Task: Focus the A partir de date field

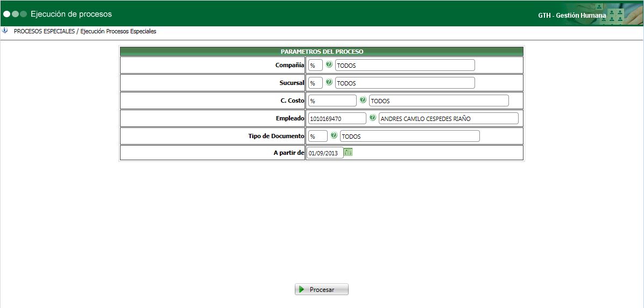Action: pyautogui.click(x=325, y=153)
